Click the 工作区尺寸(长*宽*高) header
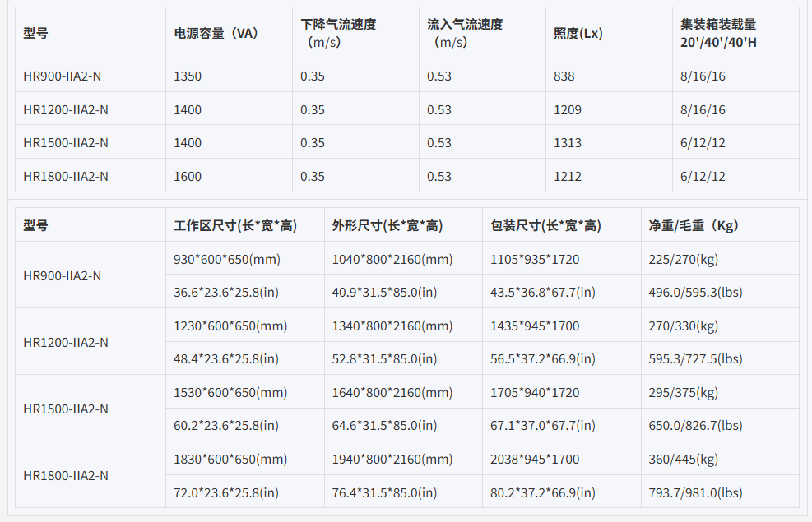 [235, 225]
